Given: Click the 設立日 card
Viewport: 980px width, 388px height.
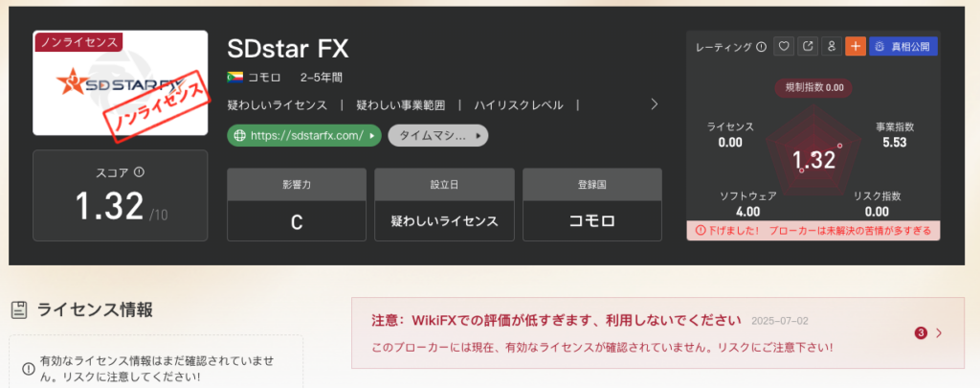Looking at the screenshot, I should click(x=444, y=205).
